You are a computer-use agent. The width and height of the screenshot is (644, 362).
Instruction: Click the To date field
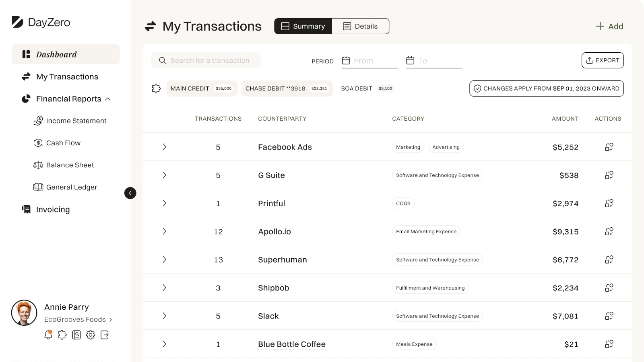pyautogui.click(x=434, y=60)
